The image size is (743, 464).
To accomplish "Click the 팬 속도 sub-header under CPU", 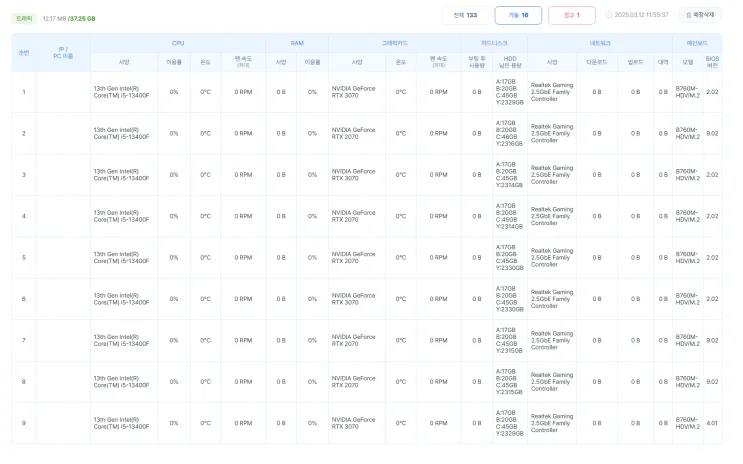I will tap(243, 62).
